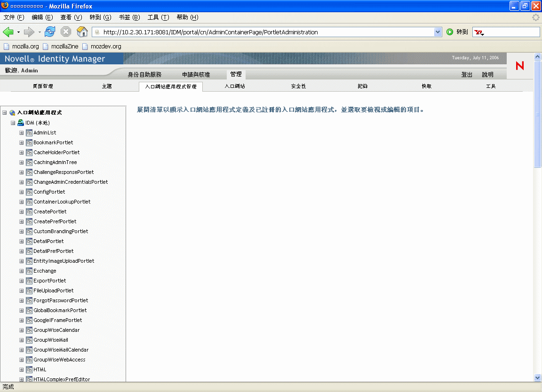Open the Forward button history dropdown
Screen dimensions: 542x392
pos(40,32)
